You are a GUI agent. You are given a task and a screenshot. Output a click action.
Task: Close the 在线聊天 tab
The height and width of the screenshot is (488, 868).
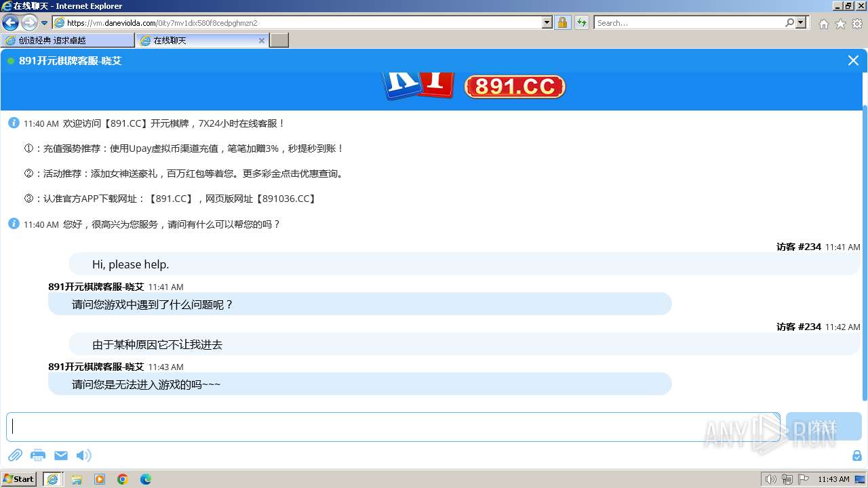262,41
